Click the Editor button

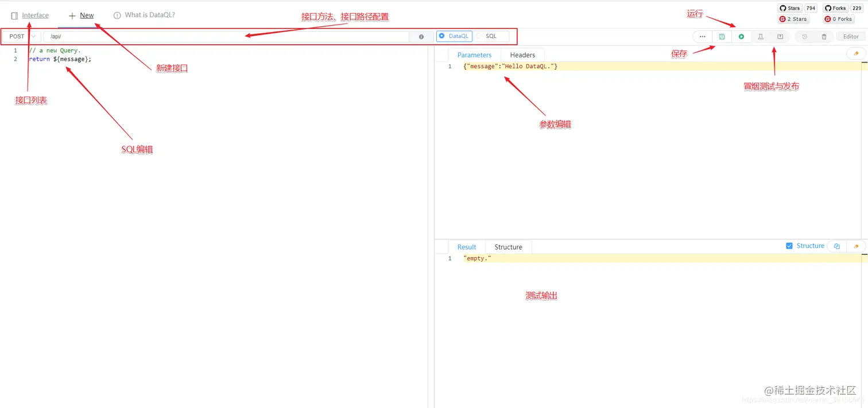pyautogui.click(x=851, y=37)
